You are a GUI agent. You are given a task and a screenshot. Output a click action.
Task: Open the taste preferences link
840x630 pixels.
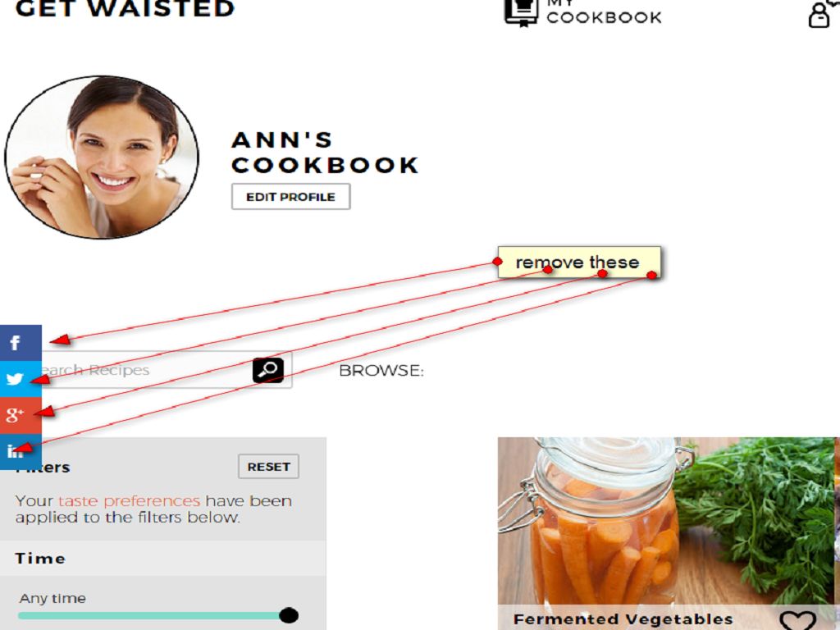tap(129, 501)
